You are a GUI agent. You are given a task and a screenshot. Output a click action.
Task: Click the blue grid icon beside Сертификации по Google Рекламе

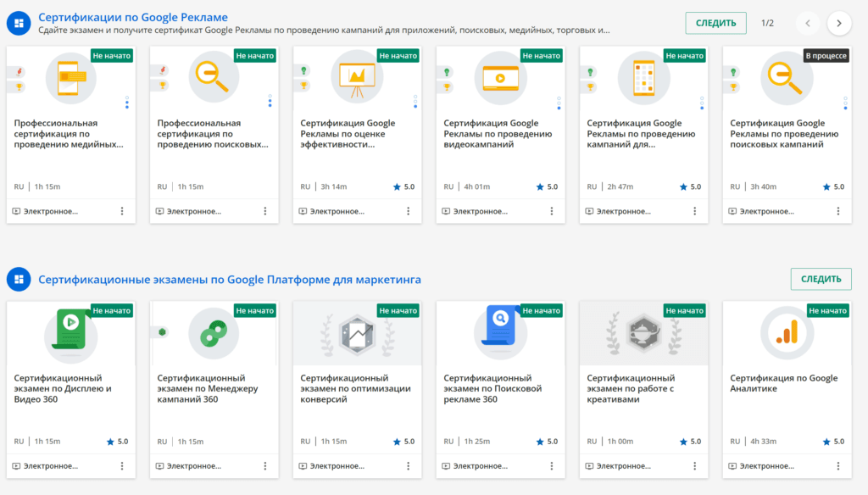(x=19, y=23)
